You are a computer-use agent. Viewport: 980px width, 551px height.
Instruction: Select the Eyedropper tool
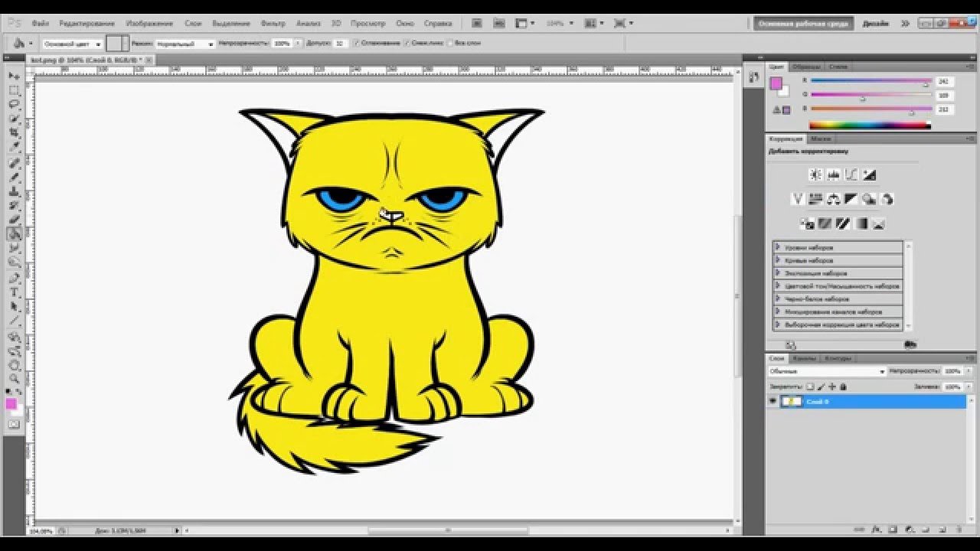[14, 146]
